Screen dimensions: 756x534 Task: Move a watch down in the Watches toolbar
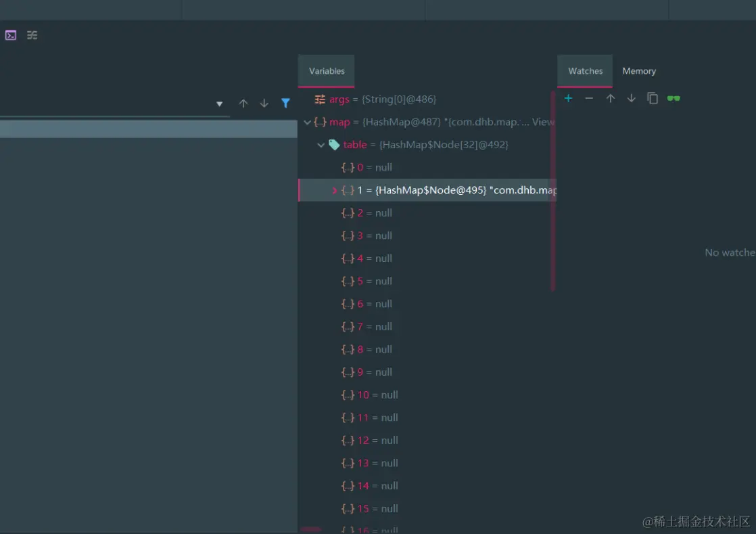631,98
